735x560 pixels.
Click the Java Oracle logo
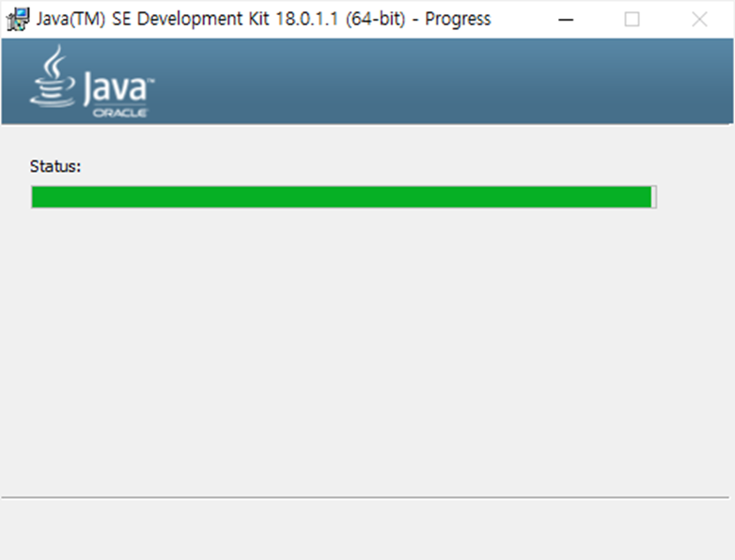click(x=92, y=82)
